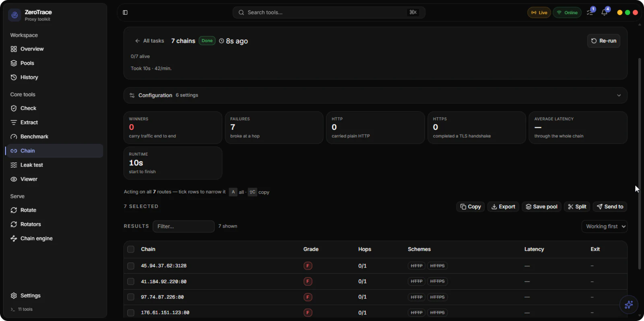Click the Search tools field

tap(329, 12)
